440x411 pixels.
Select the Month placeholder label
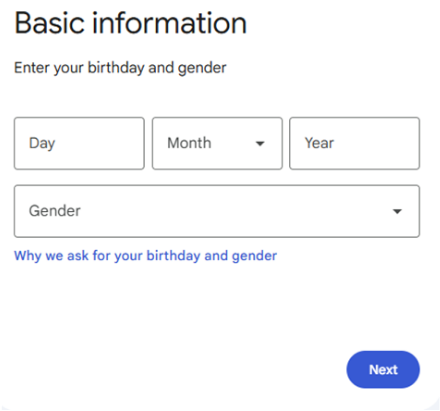point(189,143)
